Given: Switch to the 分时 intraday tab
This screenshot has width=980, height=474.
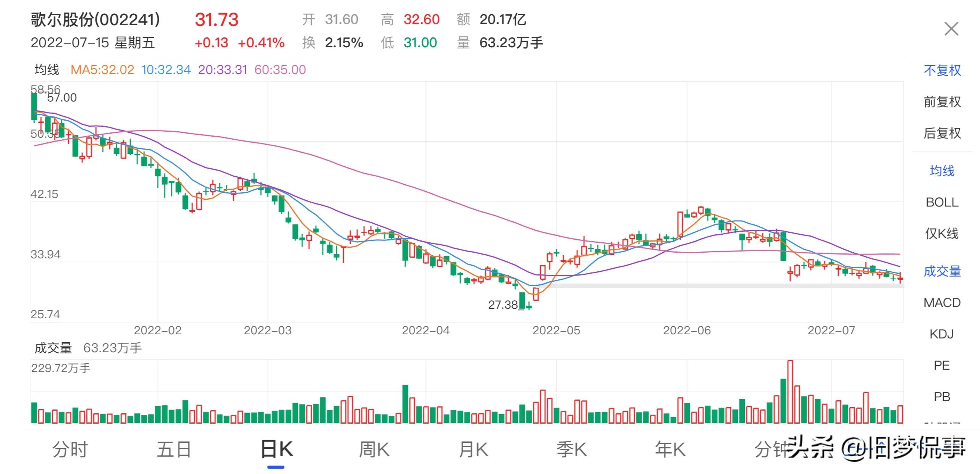Looking at the screenshot, I should [70, 449].
